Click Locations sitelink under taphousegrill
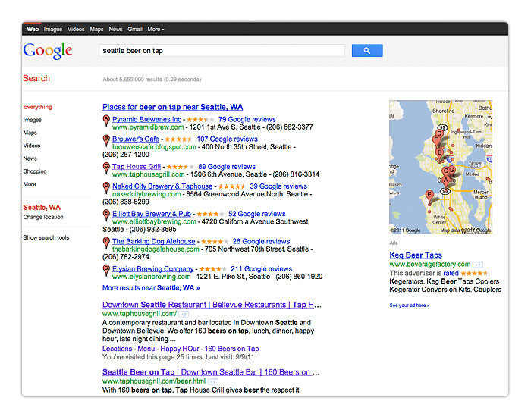The image size is (531, 420). [117, 349]
